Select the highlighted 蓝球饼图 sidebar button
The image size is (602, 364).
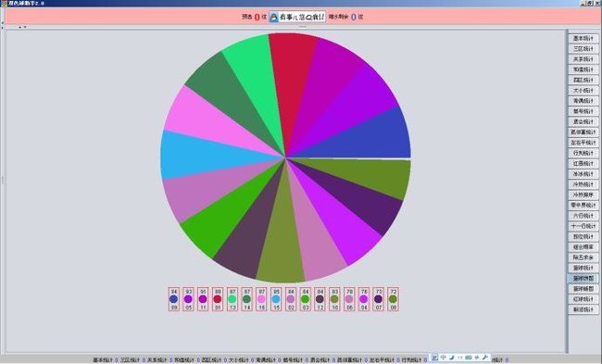tap(583, 278)
